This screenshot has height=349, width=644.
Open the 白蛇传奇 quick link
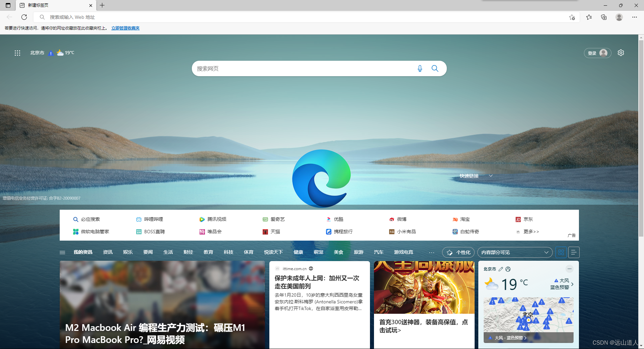point(466,232)
